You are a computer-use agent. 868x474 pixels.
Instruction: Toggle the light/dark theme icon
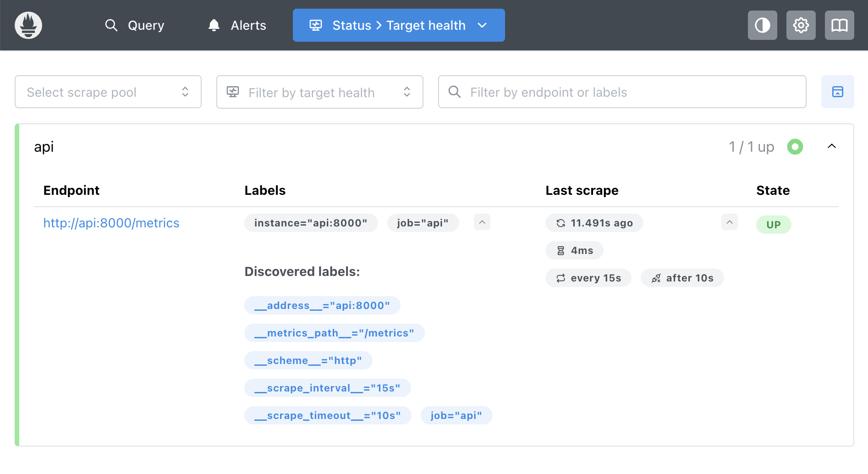pyautogui.click(x=762, y=25)
